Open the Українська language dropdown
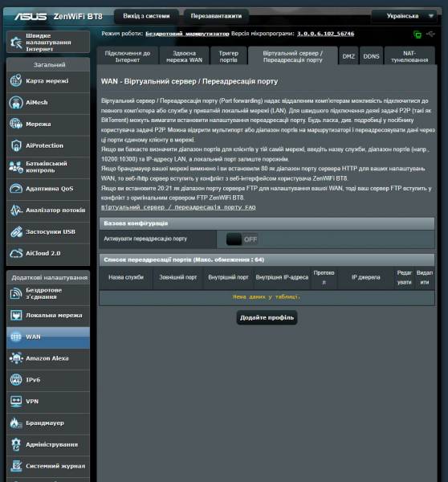Image resolution: width=448 pixels, height=482 pixels. [x=404, y=16]
